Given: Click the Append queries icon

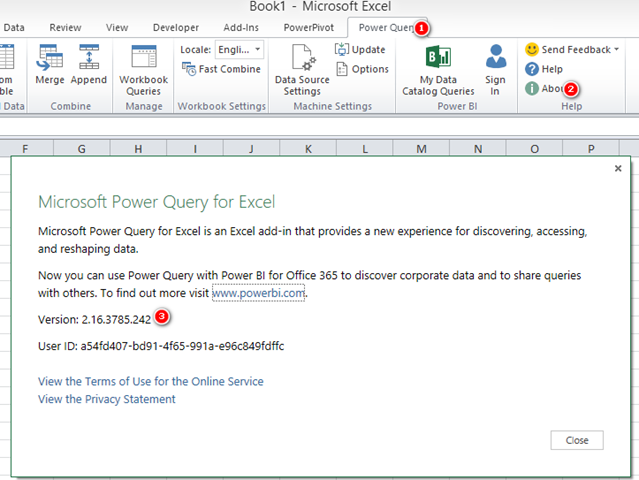Looking at the screenshot, I should point(89,57).
